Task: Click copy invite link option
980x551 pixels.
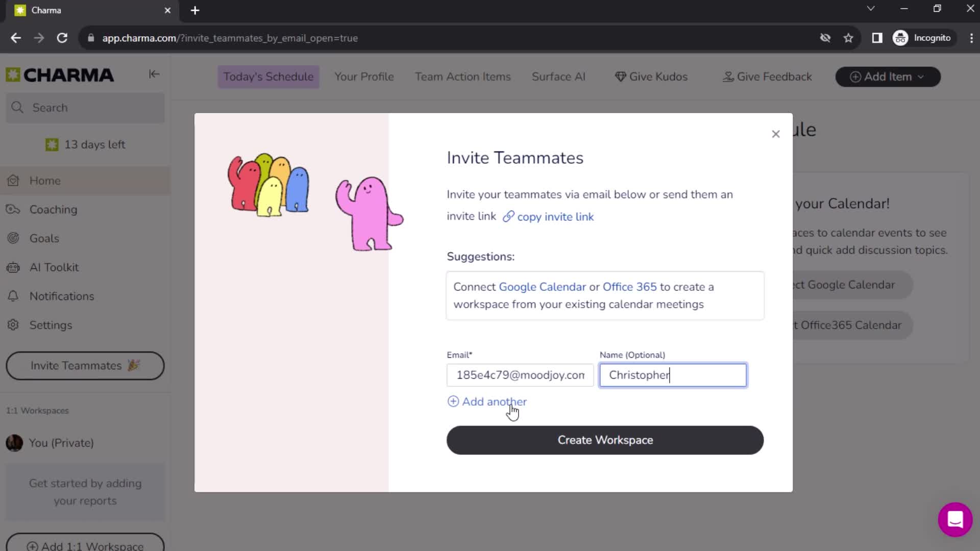Action: (x=549, y=217)
